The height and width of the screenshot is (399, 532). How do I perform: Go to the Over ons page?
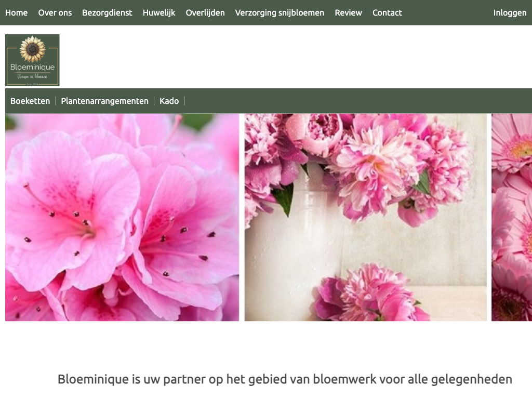(55, 12)
